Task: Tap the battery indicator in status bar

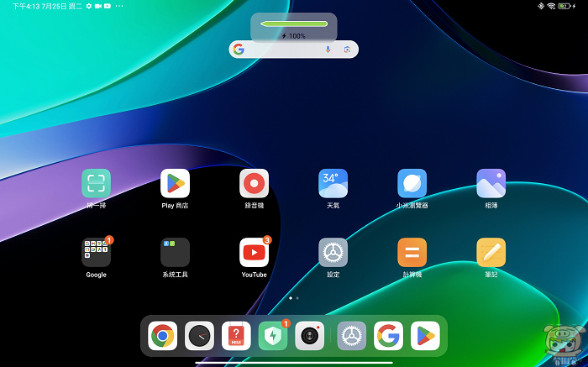Action: pos(564,6)
